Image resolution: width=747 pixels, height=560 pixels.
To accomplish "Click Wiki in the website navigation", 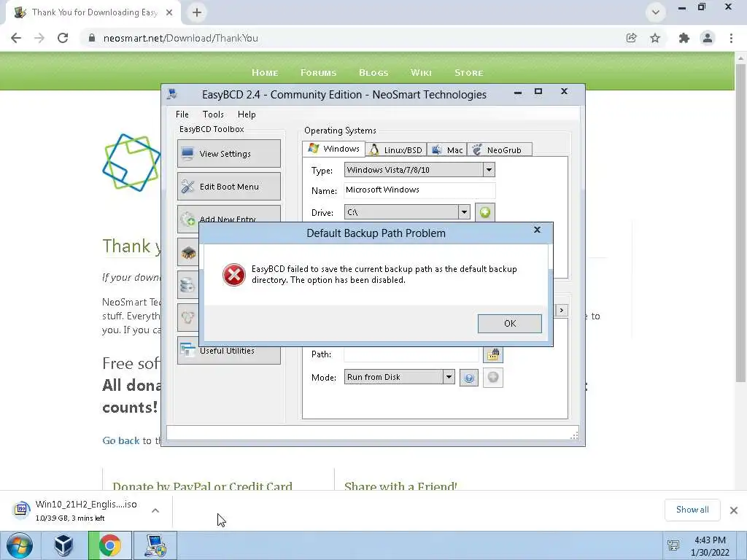I will tap(421, 73).
